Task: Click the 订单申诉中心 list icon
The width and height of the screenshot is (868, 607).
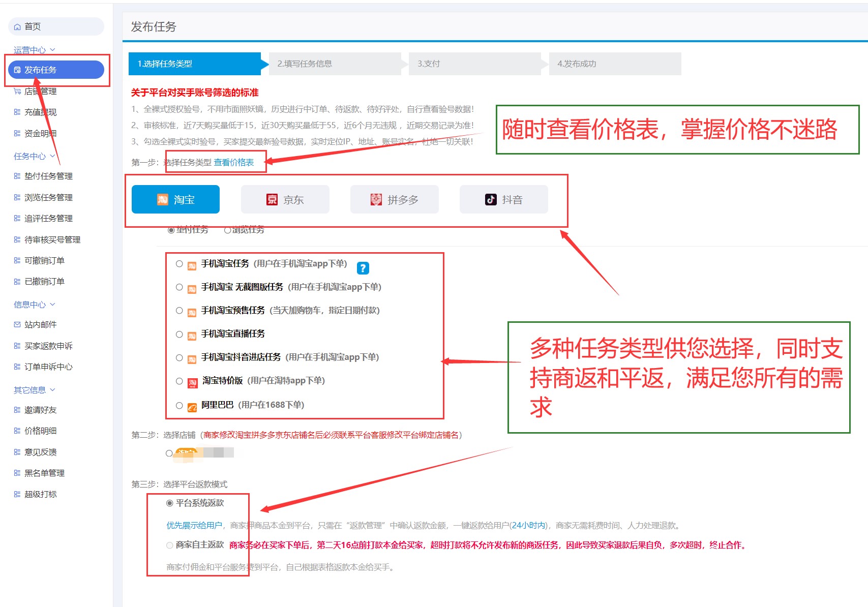Action: pos(17,367)
